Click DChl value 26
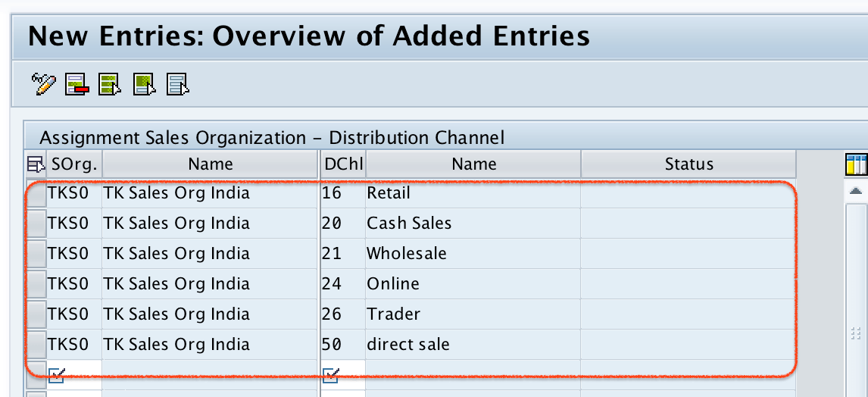This screenshot has height=397, width=868. click(x=332, y=314)
